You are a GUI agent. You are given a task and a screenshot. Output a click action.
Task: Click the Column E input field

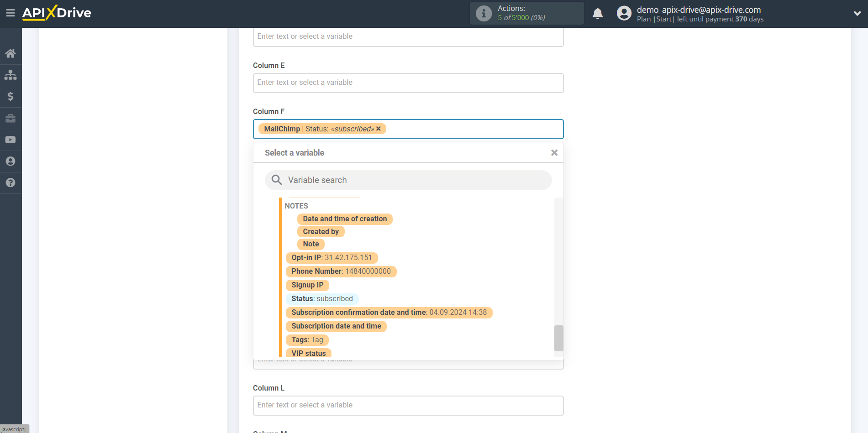tap(408, 83)
